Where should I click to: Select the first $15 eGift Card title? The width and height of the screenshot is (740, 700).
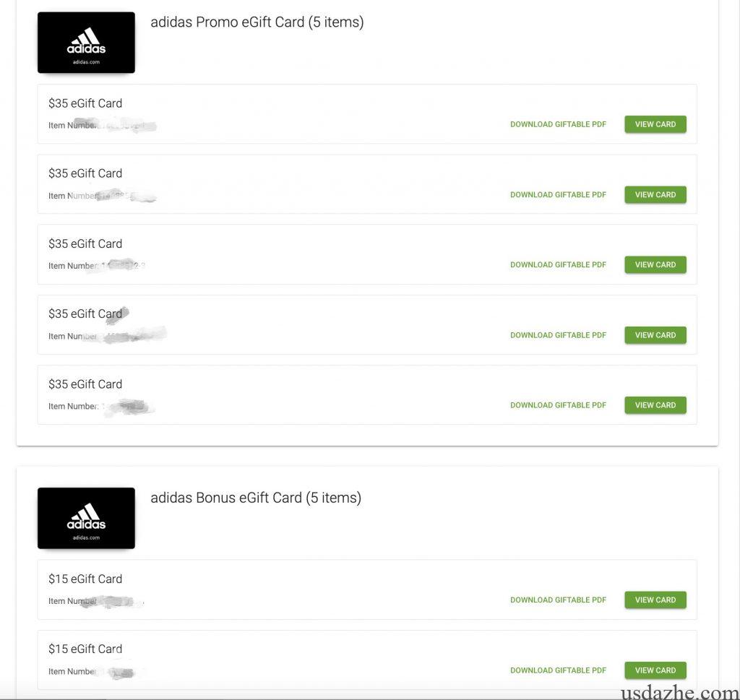click(x=85, y=579)
